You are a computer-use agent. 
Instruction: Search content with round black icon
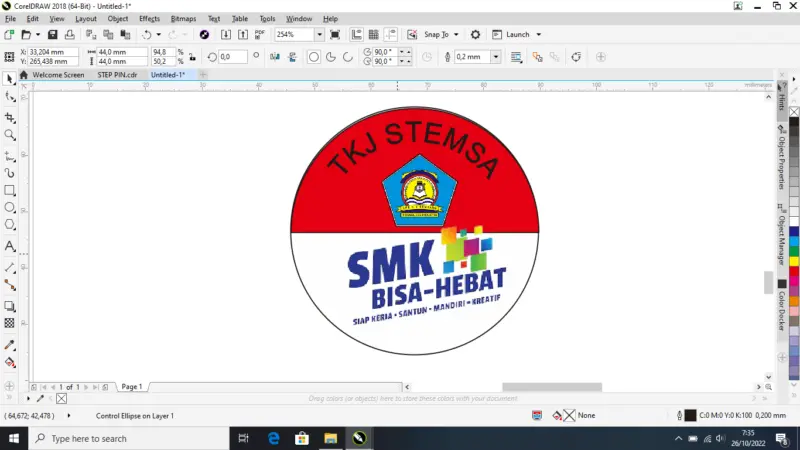click(204, 35)
